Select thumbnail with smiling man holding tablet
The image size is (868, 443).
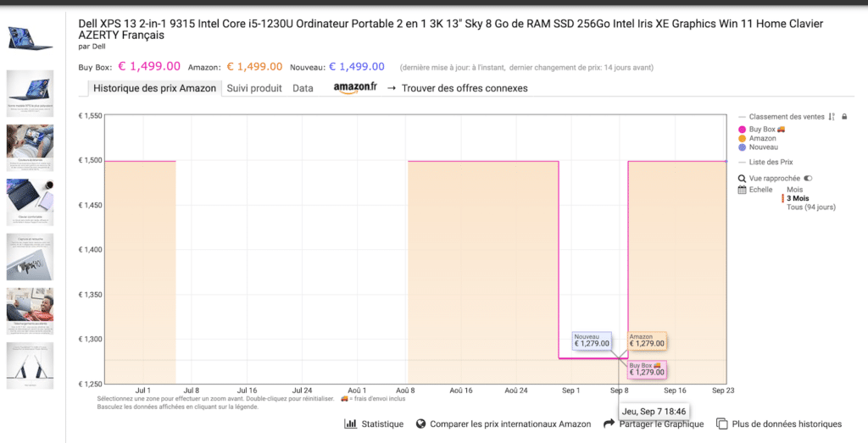tap(31, 311)
